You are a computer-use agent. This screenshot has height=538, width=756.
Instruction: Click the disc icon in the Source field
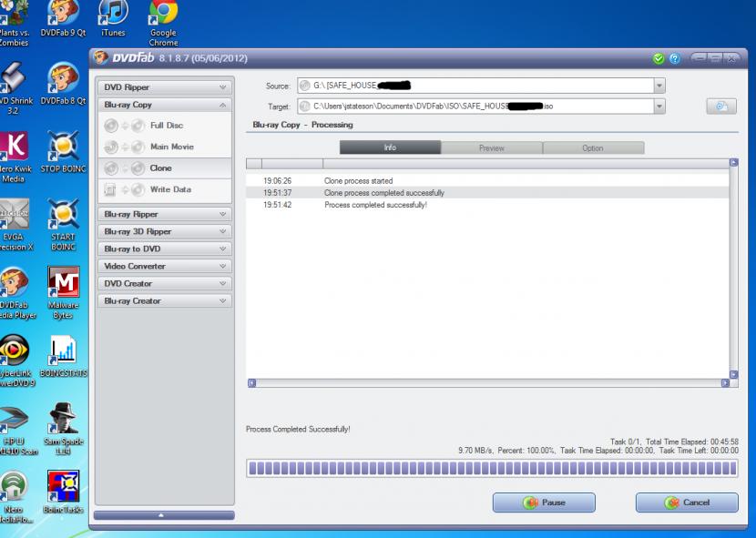[x=304, y=86]
